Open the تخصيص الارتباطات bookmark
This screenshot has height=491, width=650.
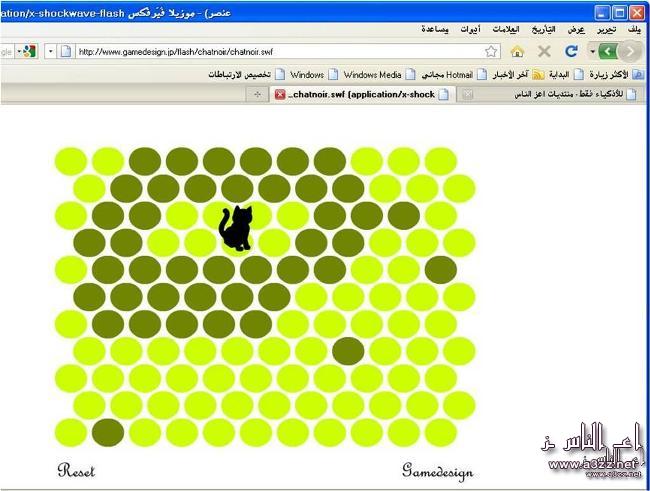[247, 75]
